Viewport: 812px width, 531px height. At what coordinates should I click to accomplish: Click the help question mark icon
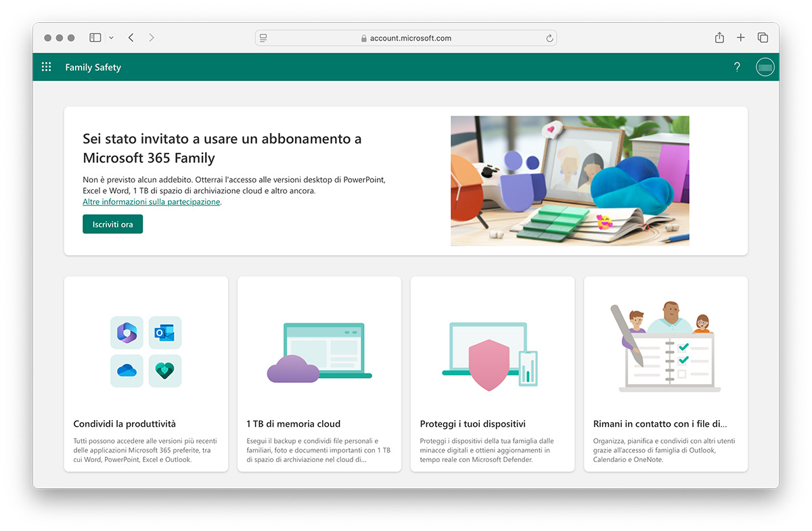click(x=737, y=66)
